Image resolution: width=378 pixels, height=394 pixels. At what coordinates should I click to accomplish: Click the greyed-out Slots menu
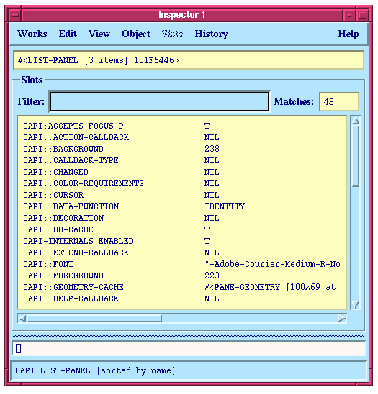(x=172, y=34)
